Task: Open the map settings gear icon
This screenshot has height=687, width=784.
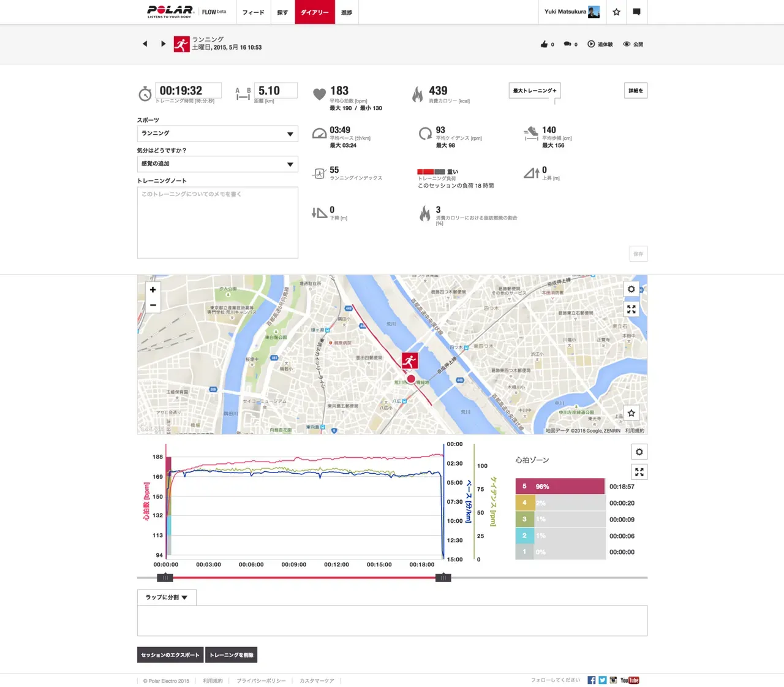Action: [631, 289]
